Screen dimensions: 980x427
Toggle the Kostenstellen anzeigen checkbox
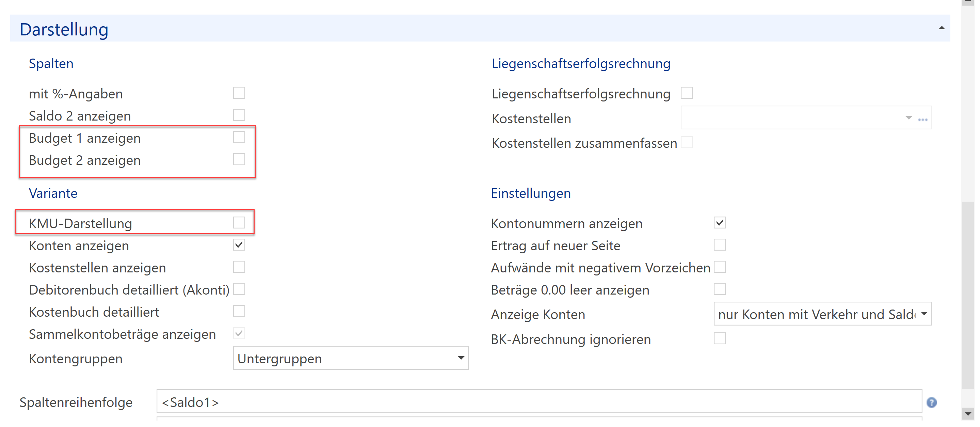pos(239,267)
